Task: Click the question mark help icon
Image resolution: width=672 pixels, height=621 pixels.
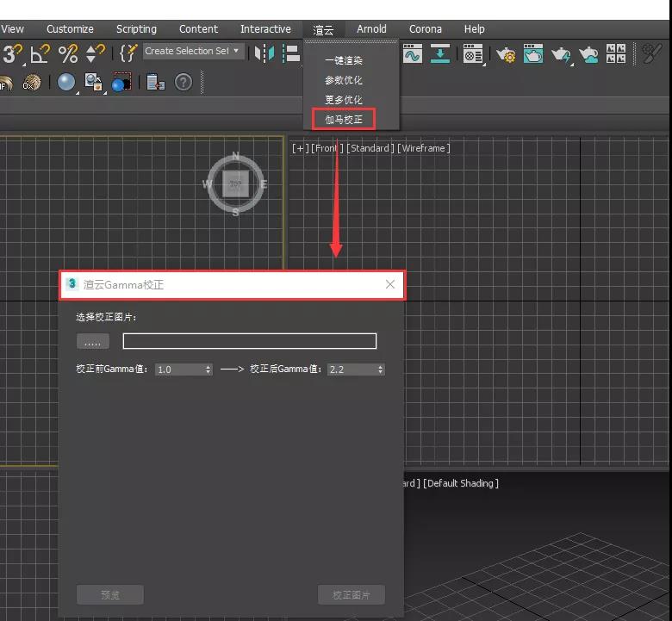Action: pos(184,83)
